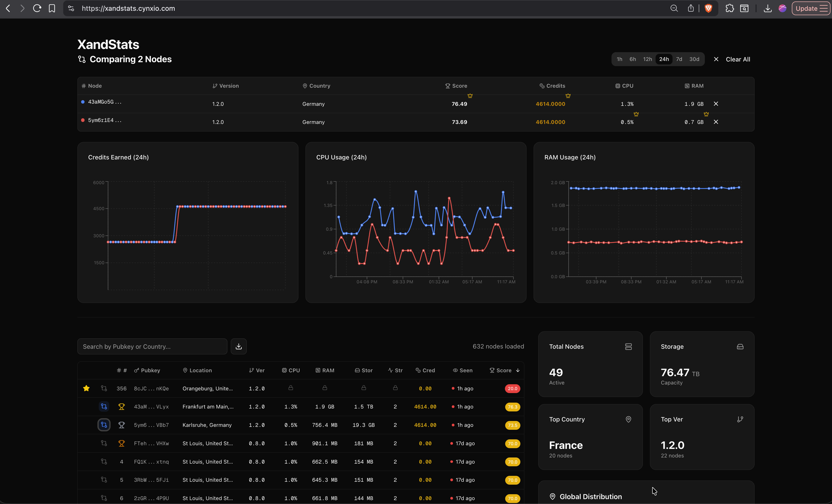Toggle the Score column sort arrow
Screen dimensions: 832x504
pyautogui.click(x=518, y=370)
